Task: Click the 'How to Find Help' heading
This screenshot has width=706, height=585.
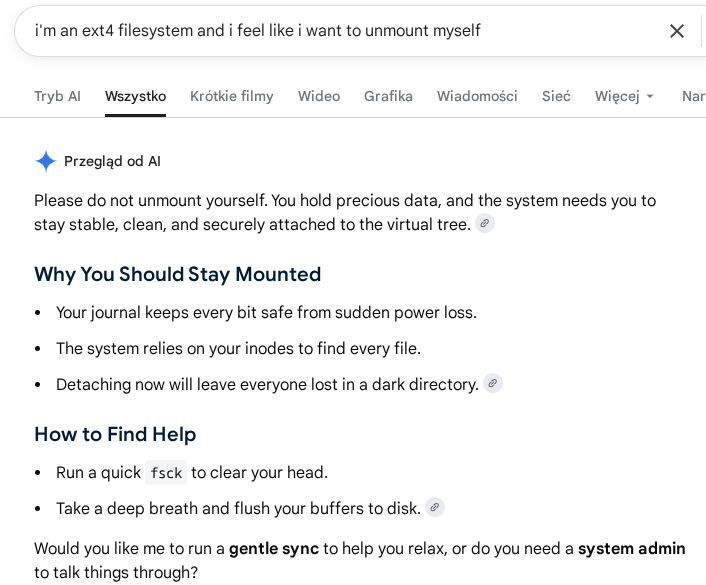Action: [x=115, y=434]
